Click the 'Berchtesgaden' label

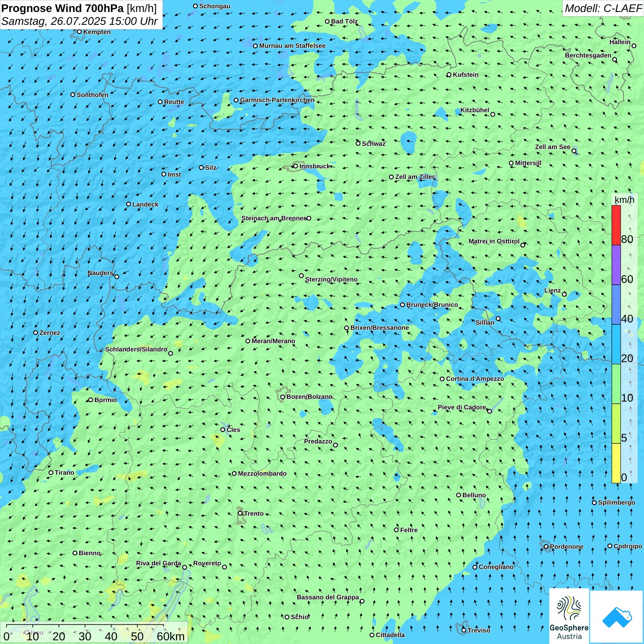coord(588,55)
